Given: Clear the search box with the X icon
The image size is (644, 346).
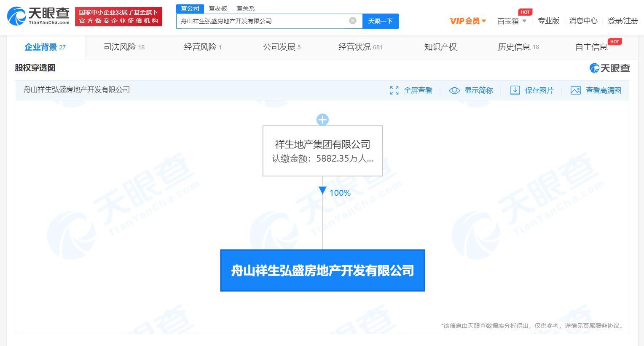Looking at the screenshot, I should point(353,21).
